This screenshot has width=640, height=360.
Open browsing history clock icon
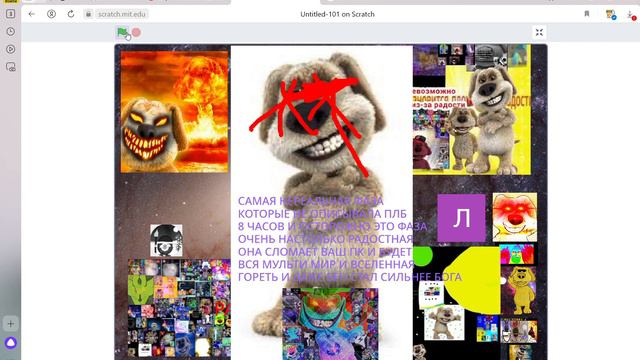tap(11, 31)
